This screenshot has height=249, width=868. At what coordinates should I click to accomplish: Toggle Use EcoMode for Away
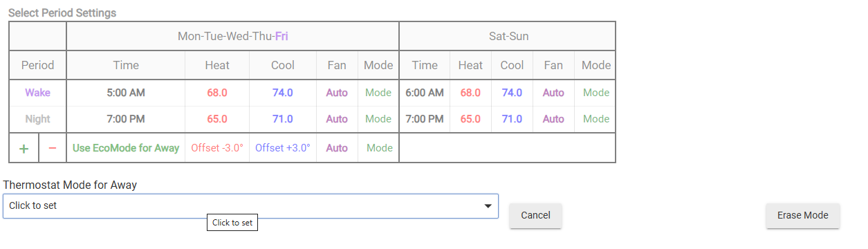126,148
